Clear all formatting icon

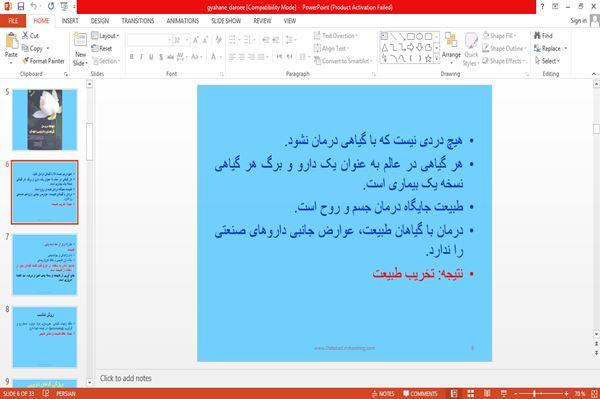click(x=218, y=40)
